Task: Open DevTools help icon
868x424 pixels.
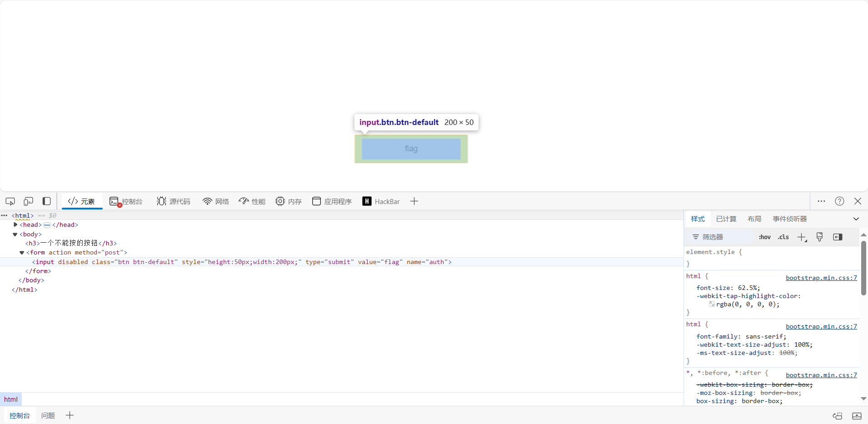Action: pyautogui.click(x=839, y=201)
